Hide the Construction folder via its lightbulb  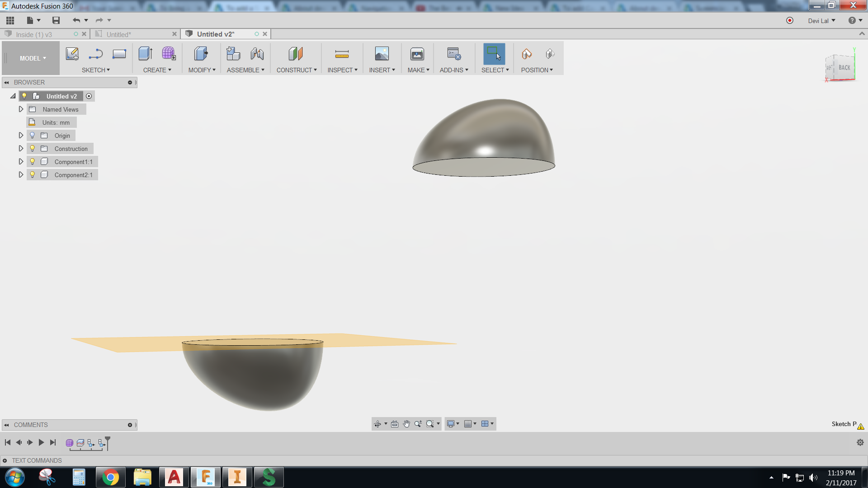[x=32, y=148]
